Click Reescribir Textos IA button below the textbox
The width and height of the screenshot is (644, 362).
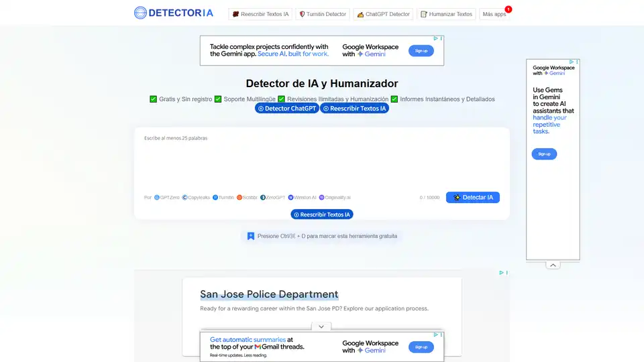pos(321,215)
